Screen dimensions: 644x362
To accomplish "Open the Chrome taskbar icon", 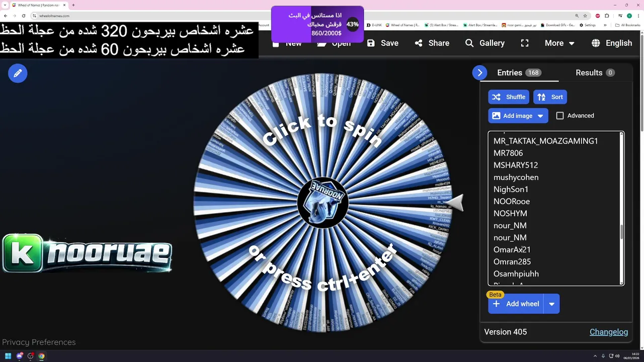I will coord(41,356).
